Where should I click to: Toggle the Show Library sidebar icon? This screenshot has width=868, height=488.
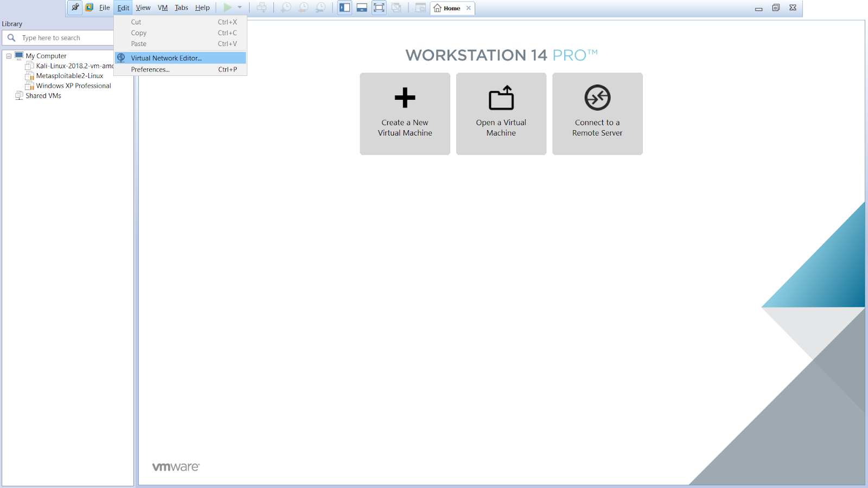tap(344, 8)
